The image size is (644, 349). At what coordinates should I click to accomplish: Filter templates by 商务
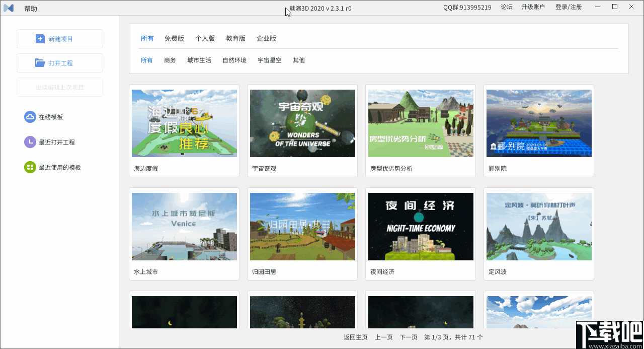(x=170, y=60)
